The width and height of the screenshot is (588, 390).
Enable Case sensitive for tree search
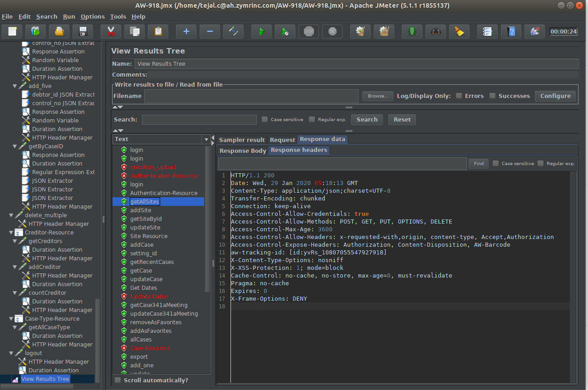point(265,119)
